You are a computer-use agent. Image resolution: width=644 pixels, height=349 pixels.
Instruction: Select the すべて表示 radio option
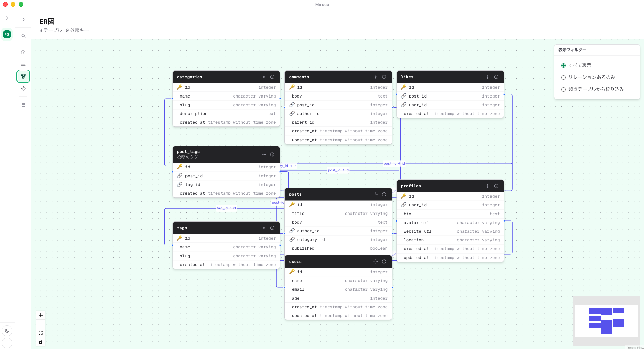point(563,65)
